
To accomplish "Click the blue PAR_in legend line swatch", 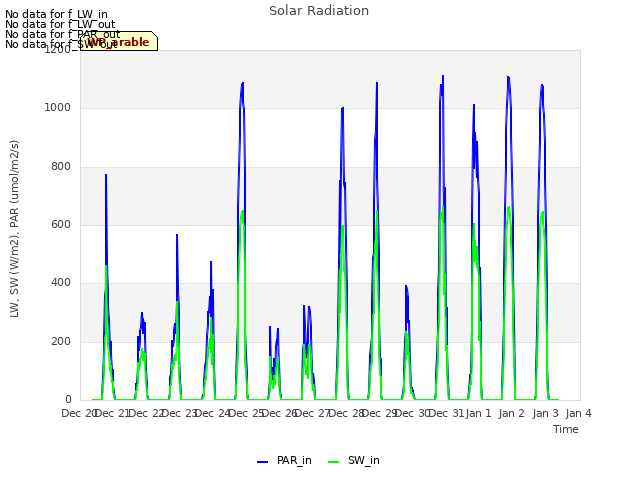I will point(262,462).
